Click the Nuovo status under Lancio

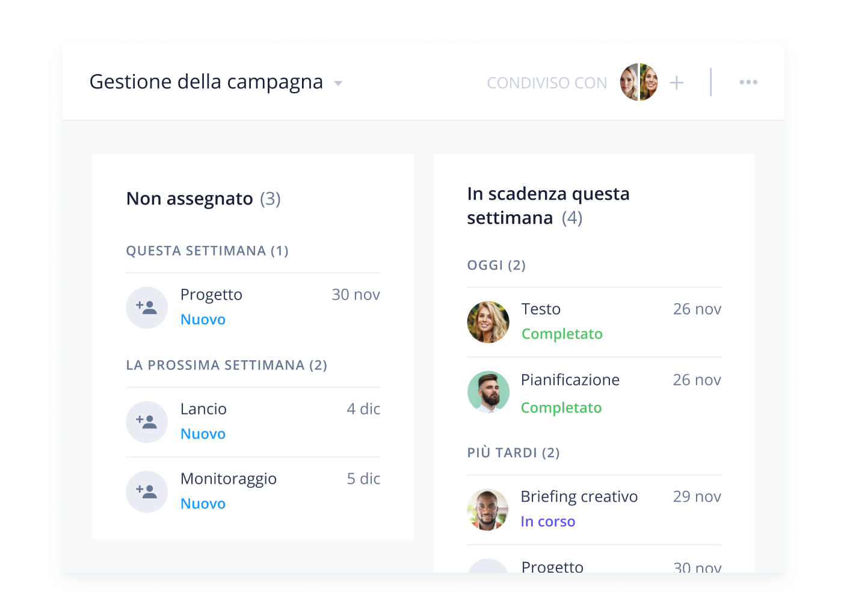[x=203, y=434]
